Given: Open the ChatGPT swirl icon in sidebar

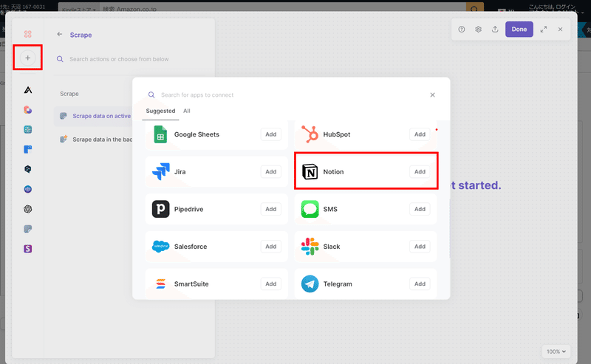Looking at the screenshot, I should [28, 209].
